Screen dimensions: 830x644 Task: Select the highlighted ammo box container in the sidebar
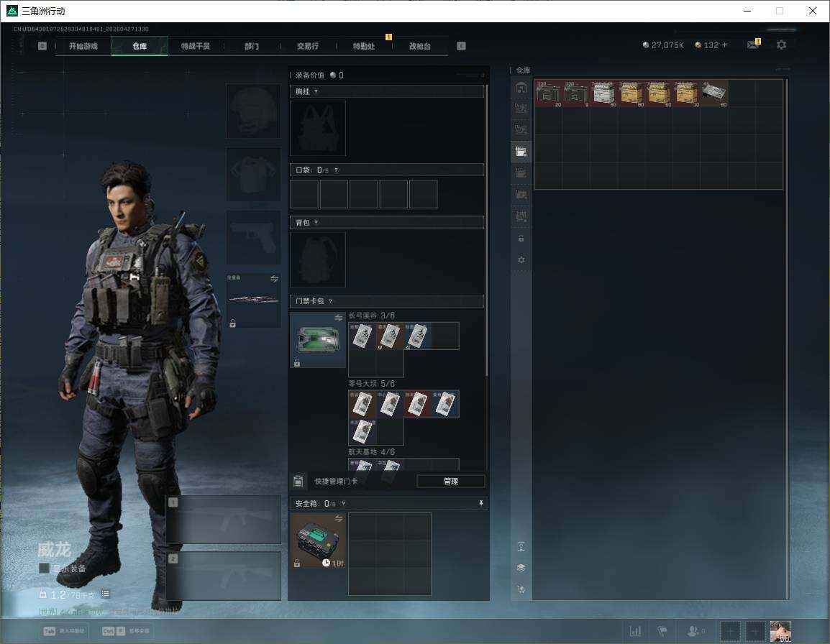pyautogui.click(x=521, y=152)
